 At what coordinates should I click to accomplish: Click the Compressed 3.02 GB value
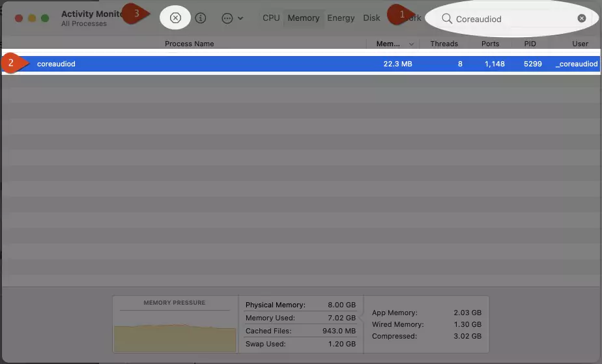(467, 336)
